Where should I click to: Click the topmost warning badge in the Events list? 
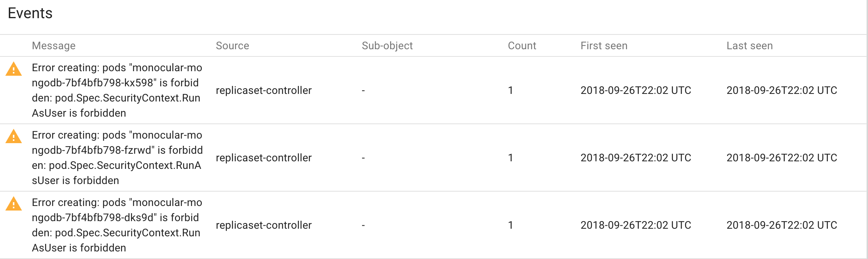pyautogui.click(x=13, y=70)
